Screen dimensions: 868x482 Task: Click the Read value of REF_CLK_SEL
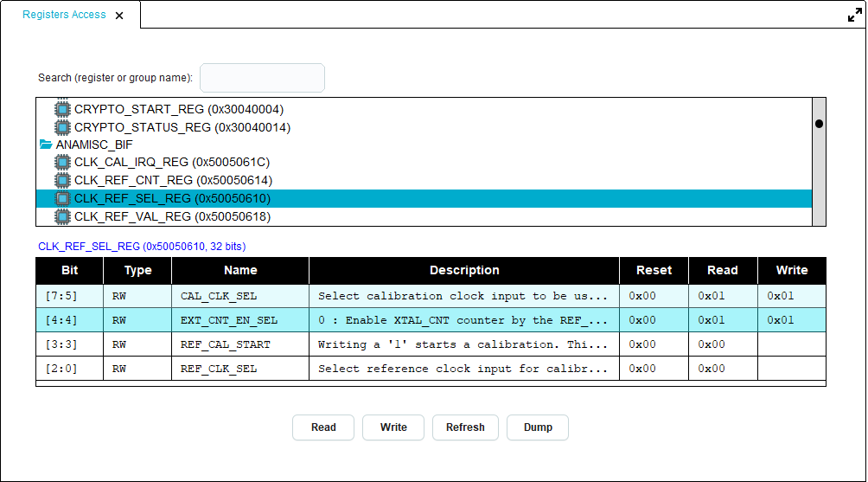coord(712,369)
